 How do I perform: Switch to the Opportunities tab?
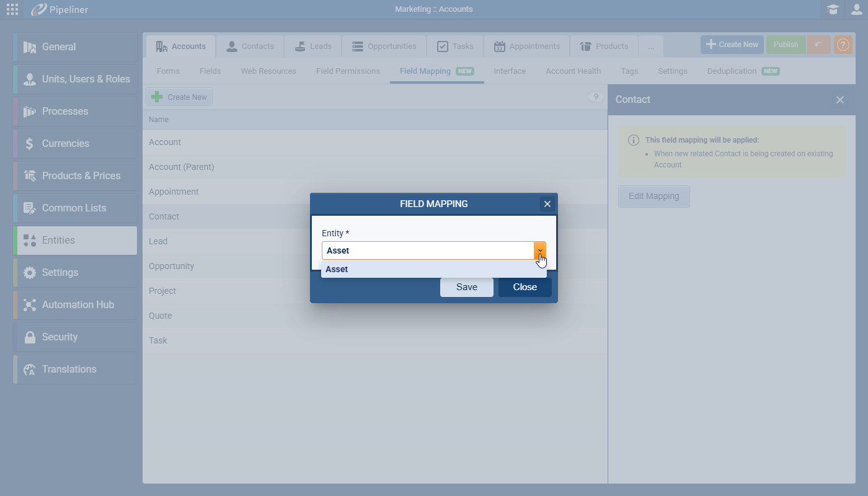384,46
